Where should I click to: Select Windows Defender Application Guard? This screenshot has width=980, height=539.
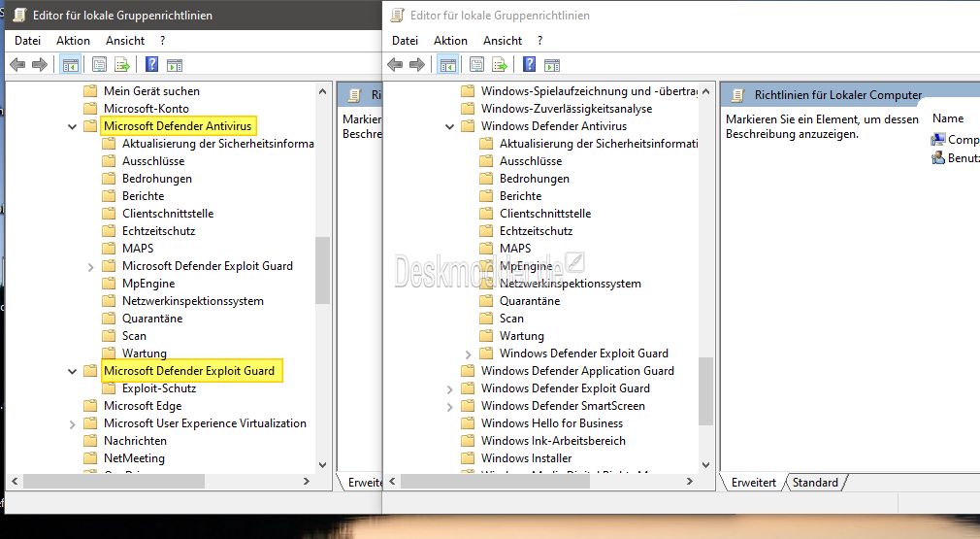577,371
